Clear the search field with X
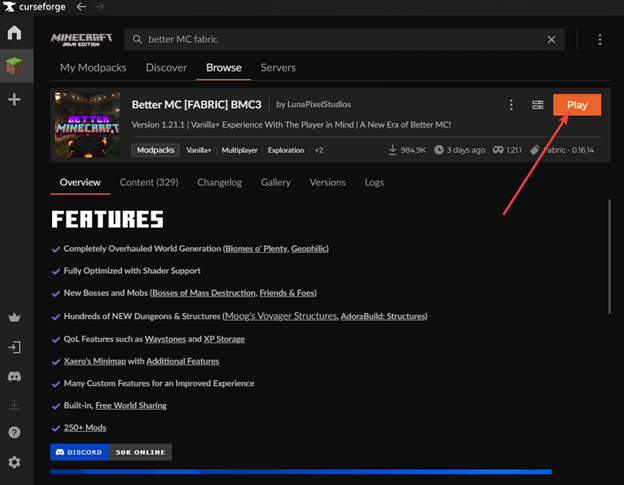The height and width of the screenshot is (485, 624). pos(551,39)
